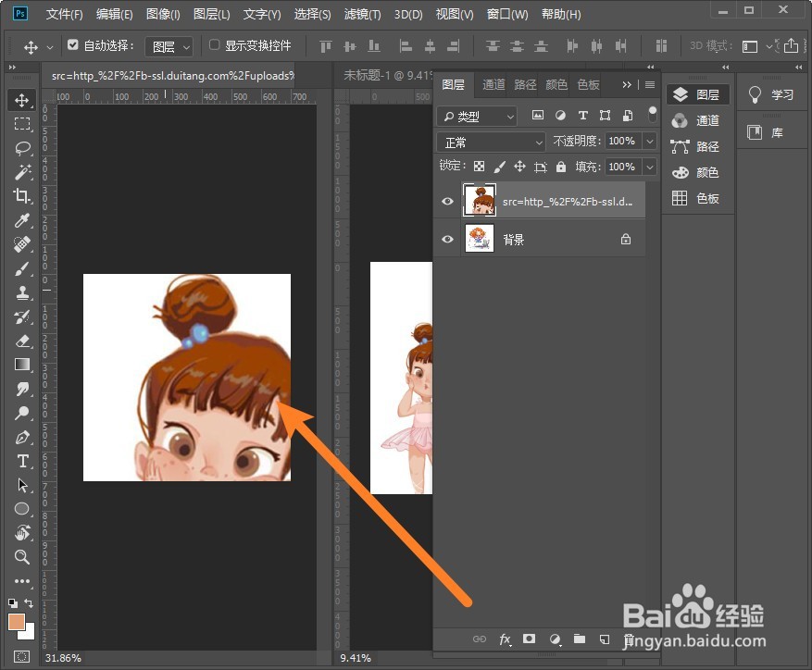This screenshot has height=670, width=812.
Task: Open the layer filter 类型 dropdown
Action: [x=477, y=117]
